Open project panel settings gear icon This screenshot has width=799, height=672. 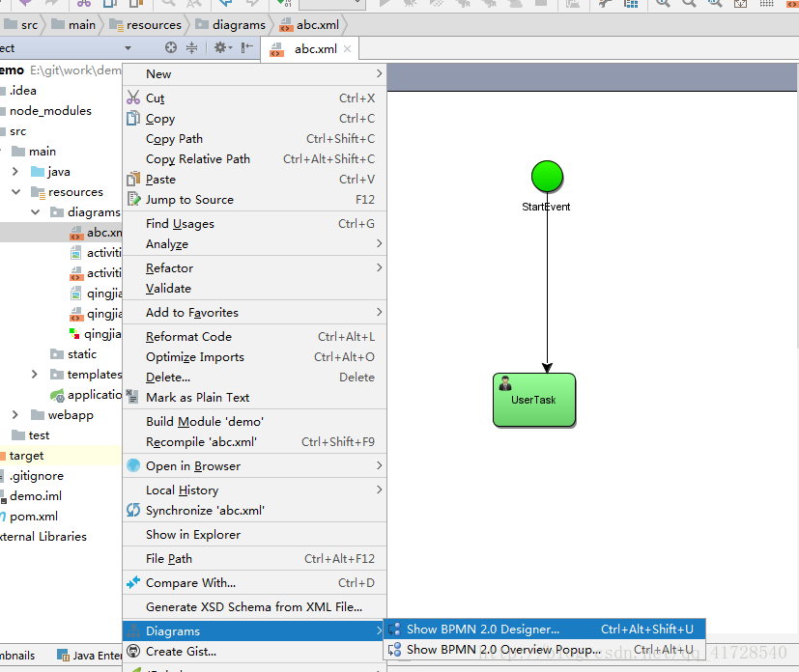tap(222, 48)
